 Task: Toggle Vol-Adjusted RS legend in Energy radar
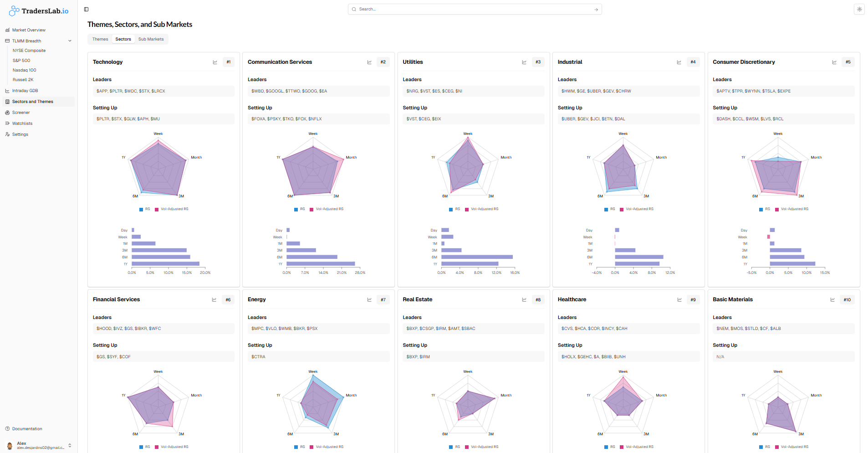327,447
